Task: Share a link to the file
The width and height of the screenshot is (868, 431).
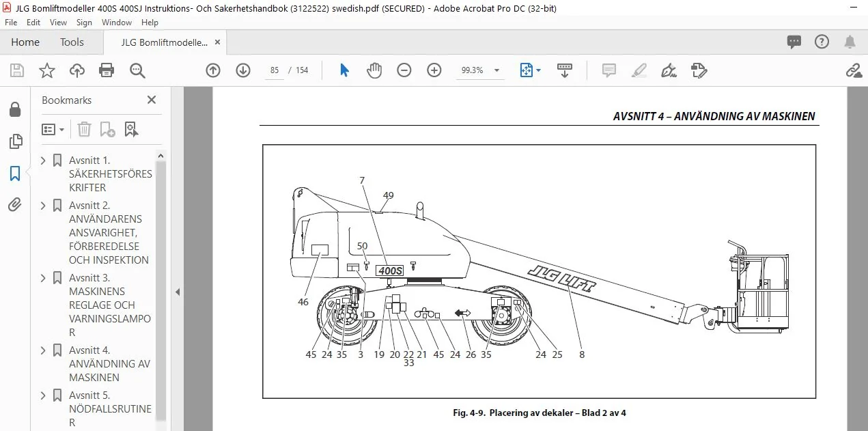Action: (x=853, y=70)
